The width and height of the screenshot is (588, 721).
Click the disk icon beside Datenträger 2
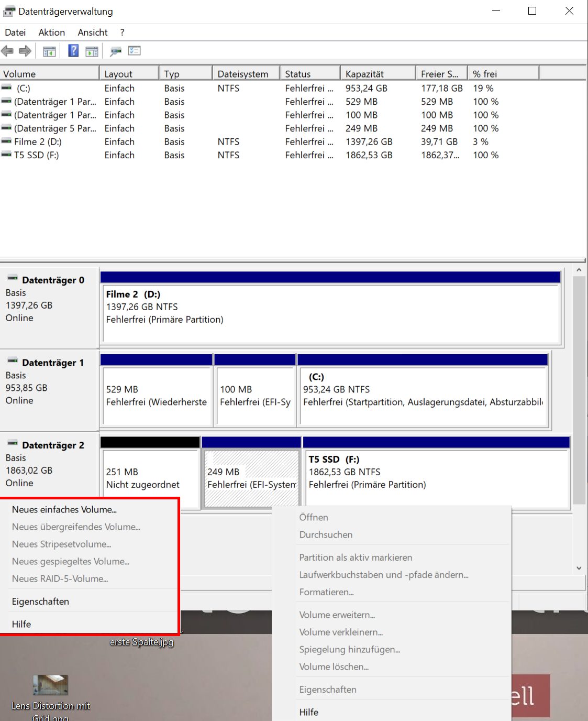coord(13,443)
